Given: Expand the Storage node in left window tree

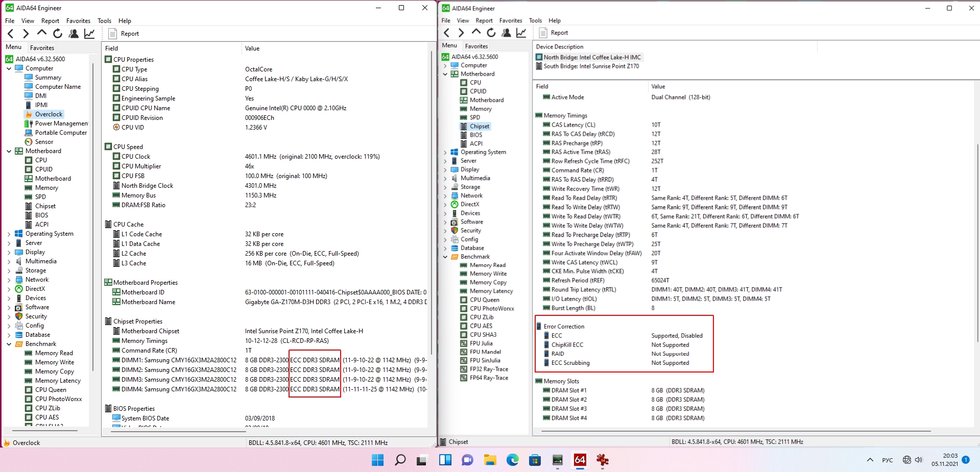Looking at the screenshot, I should (x=9, y=270).
